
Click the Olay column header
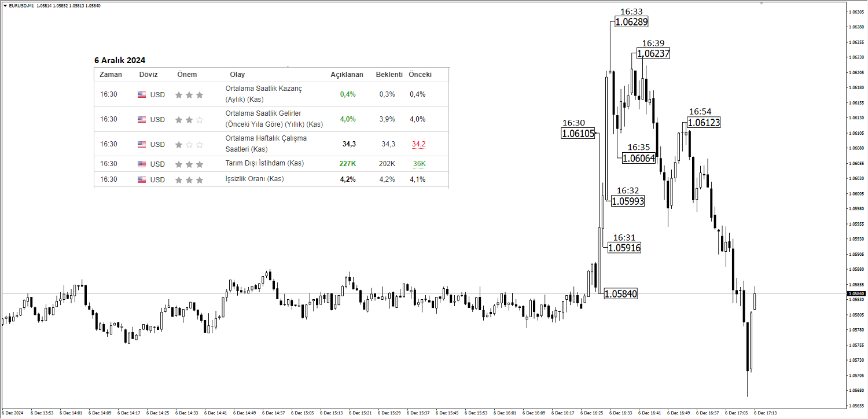237,75
